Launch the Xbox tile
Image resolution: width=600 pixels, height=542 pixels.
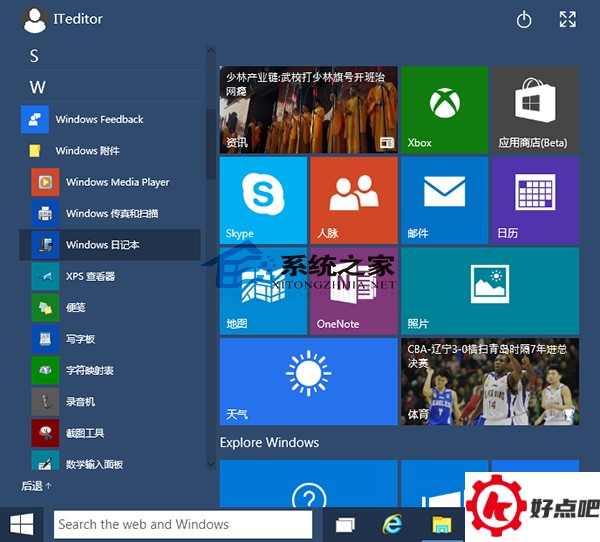(x=444, y=110)
